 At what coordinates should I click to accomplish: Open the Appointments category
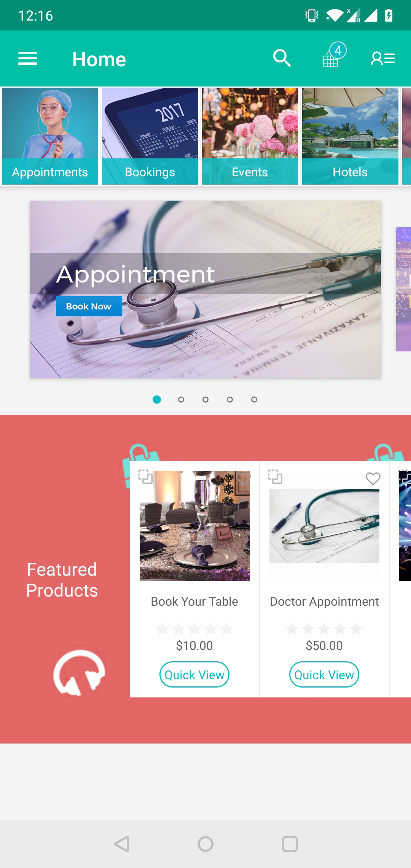point(50,137)
